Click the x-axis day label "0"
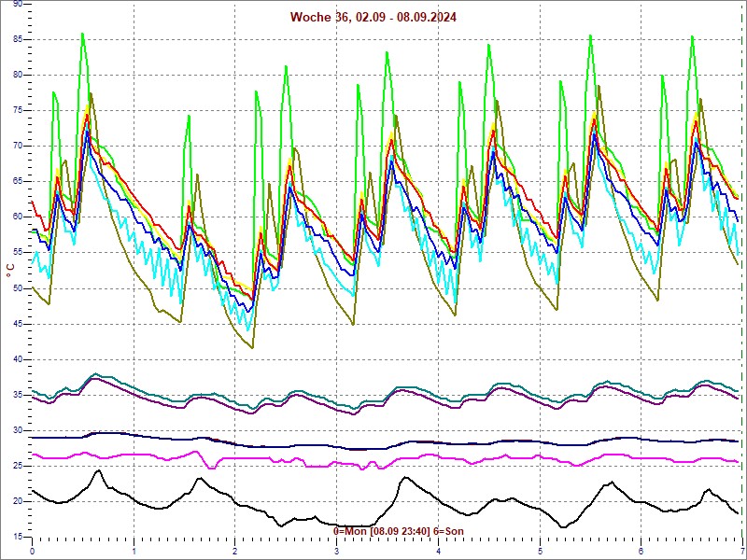This screenshot has width=747, height=560. (x=32, y=553)
